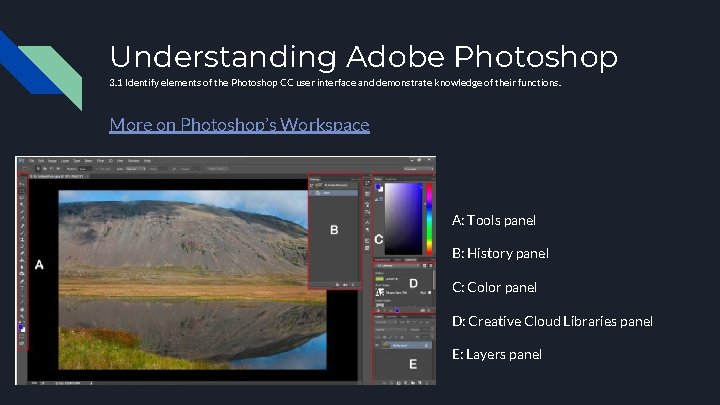Open the Essentials workspace switcher
Image resolution: width=720 pixels, height=405 pixels.
point(418,169)
